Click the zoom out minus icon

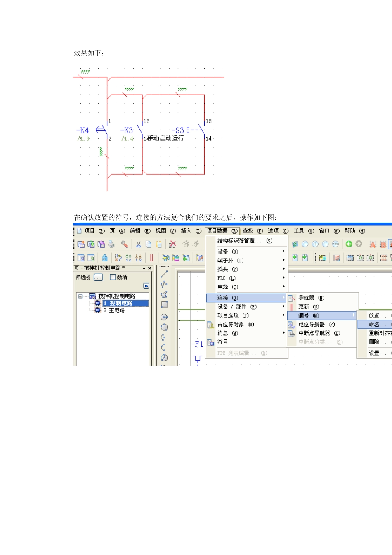tap(325, 244)
